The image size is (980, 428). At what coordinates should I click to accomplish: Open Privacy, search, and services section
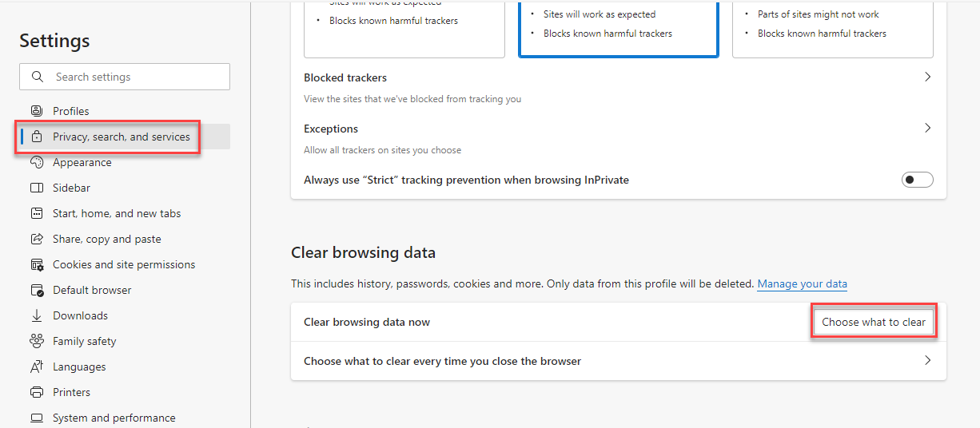click(121, 137)
